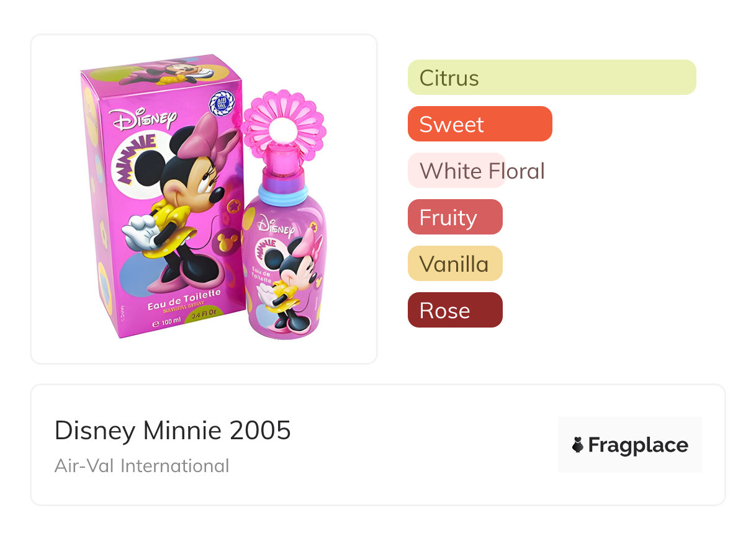Select the Vanilla accord bar
756x536 pixels.
point(454,264)
